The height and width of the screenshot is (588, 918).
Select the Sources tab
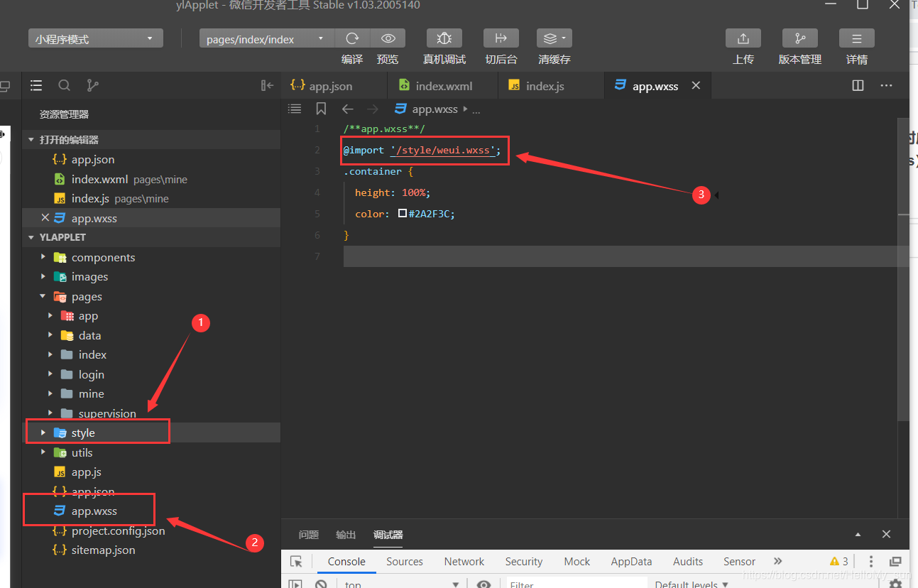(405, 561)
